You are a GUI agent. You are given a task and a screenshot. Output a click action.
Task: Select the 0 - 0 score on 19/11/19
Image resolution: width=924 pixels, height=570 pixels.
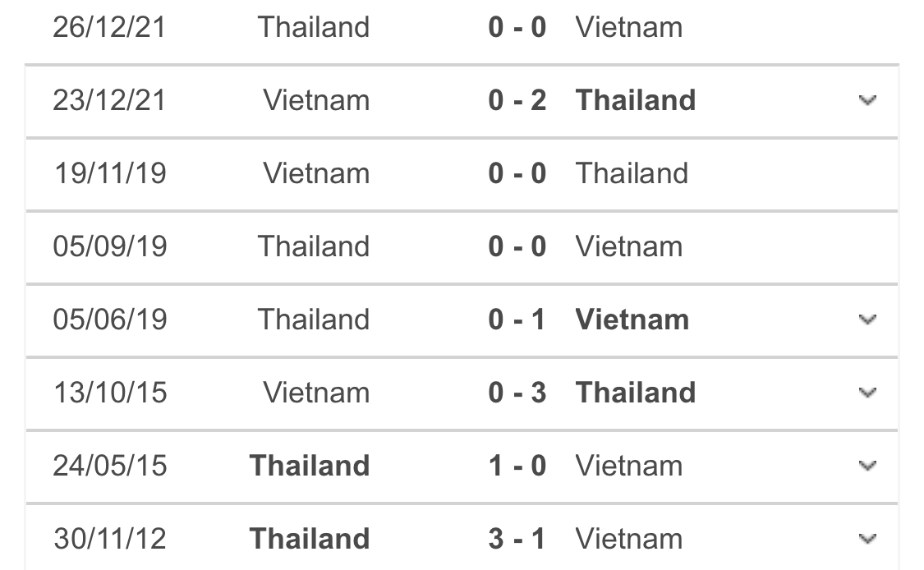[517, 174]
